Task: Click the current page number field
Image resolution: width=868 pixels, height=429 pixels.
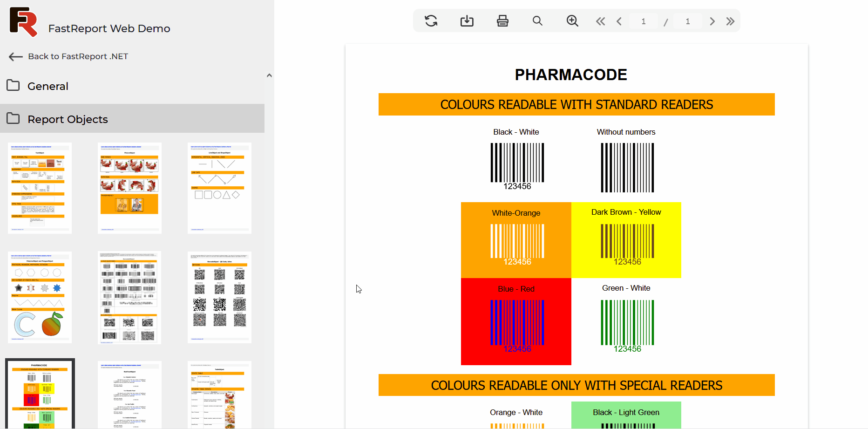Action: point(644,21)
